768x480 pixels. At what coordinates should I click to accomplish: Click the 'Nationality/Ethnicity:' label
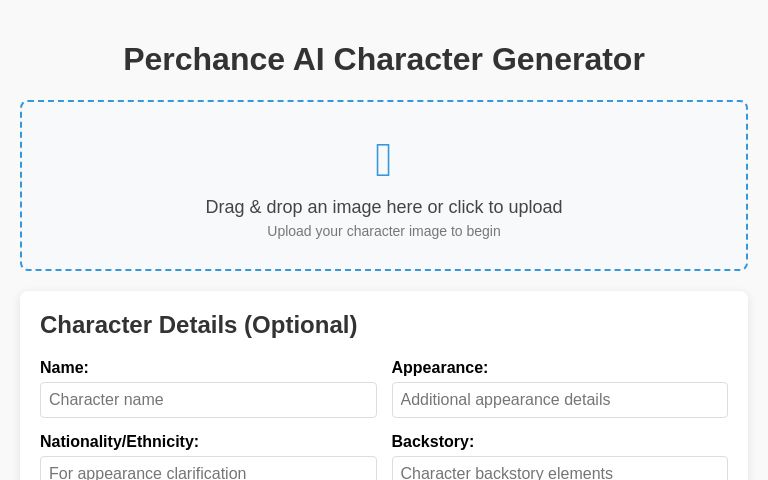[119, 441]
